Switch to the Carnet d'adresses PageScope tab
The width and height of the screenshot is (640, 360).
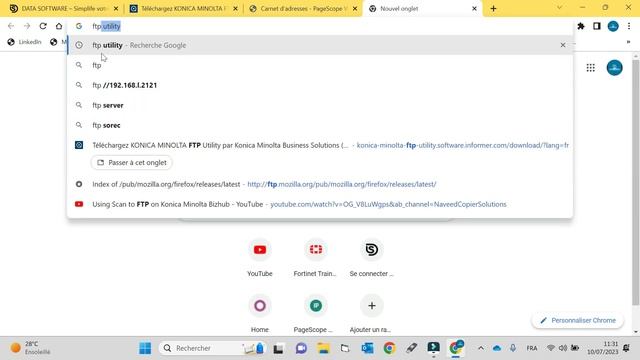[x=304, y=8]
